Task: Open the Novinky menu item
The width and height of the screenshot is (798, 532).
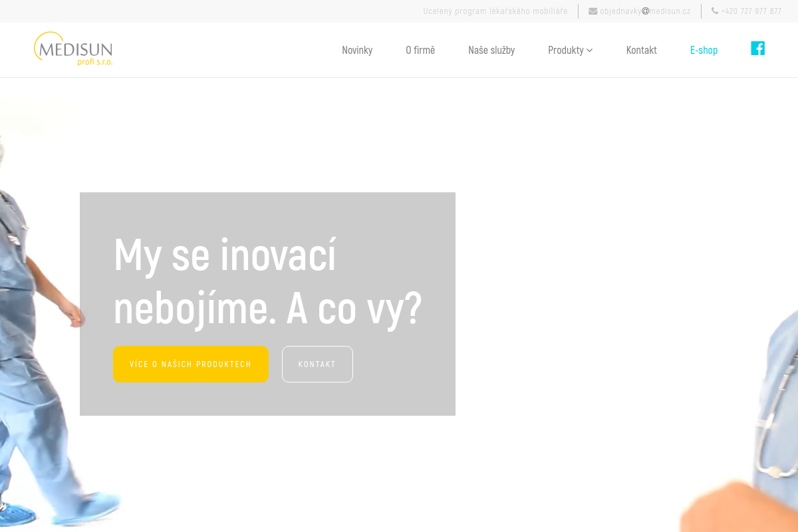Action: click(357, 50)
